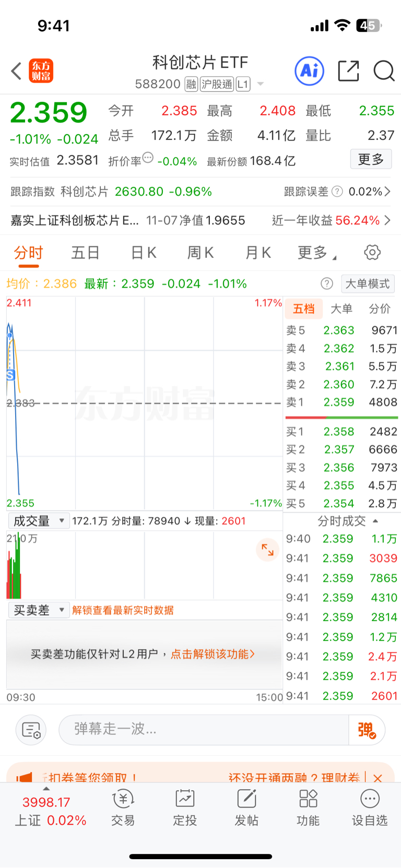Tap 解锁查看最新实时数据 link
The height and width of the screenshot is (868, 401).
tap(123, 610)
